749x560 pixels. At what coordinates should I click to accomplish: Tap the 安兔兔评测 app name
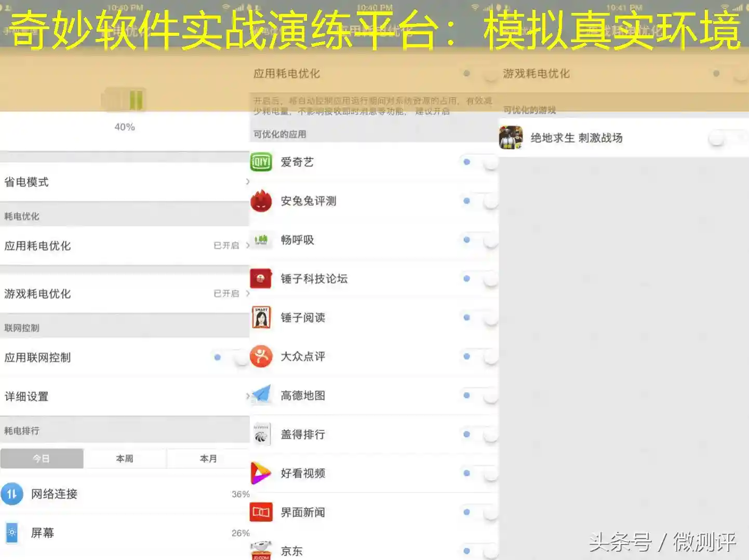[x=309, y=201]
